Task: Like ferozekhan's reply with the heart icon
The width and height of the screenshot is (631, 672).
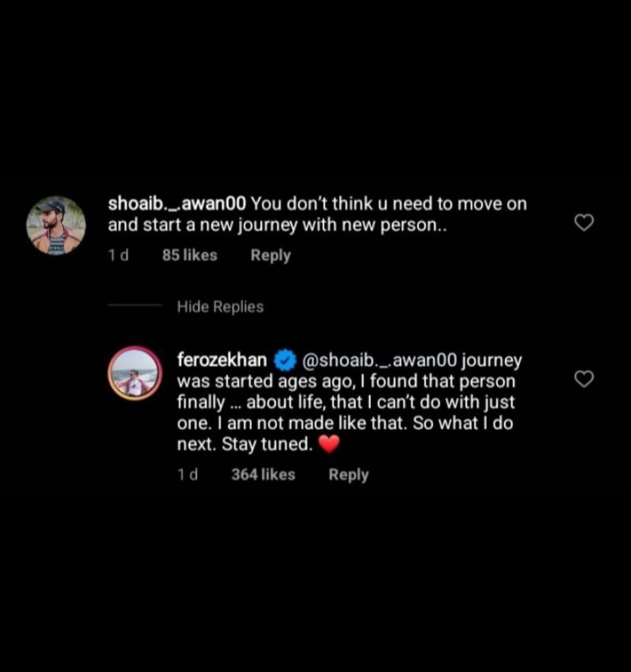Action: coord(584,379)
